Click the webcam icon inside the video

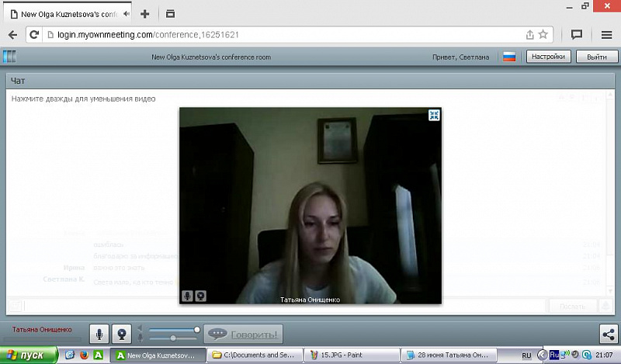point(200,296)
